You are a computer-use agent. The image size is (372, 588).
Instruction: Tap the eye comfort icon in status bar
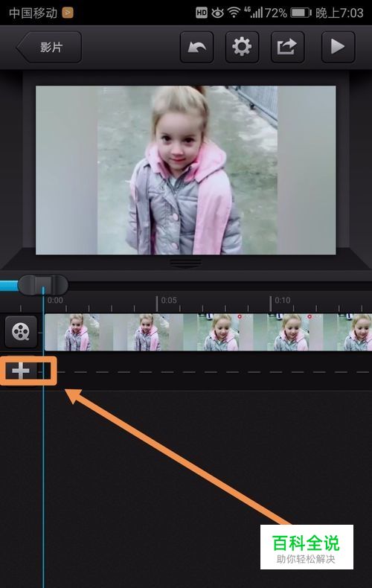click(x=217, y=13)
